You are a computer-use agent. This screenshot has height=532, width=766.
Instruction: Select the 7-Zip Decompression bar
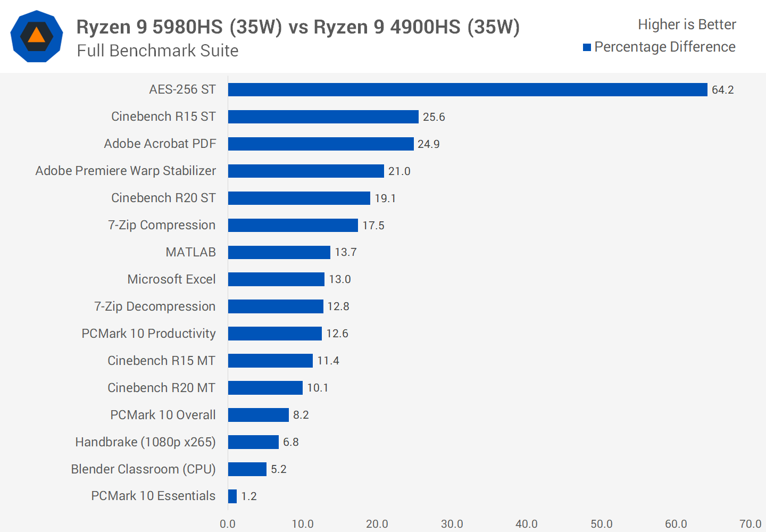276,306
